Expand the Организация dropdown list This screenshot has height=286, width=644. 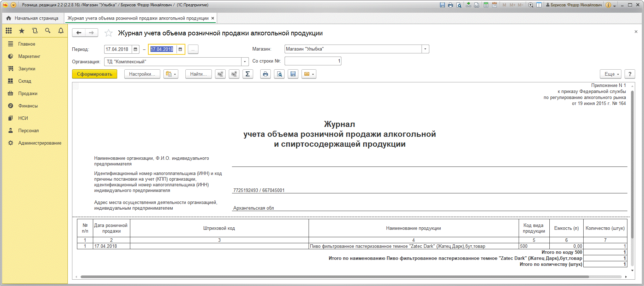click(x=245, y=62)
